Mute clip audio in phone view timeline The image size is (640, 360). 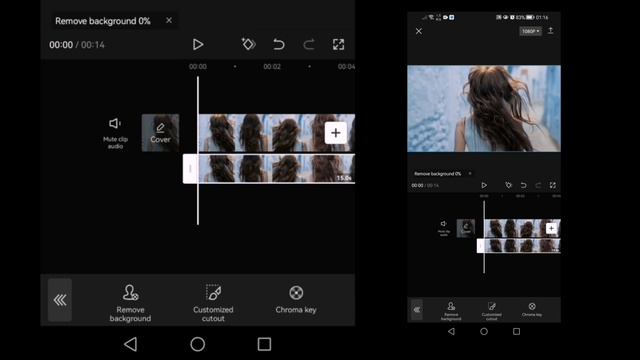[444, 227]
